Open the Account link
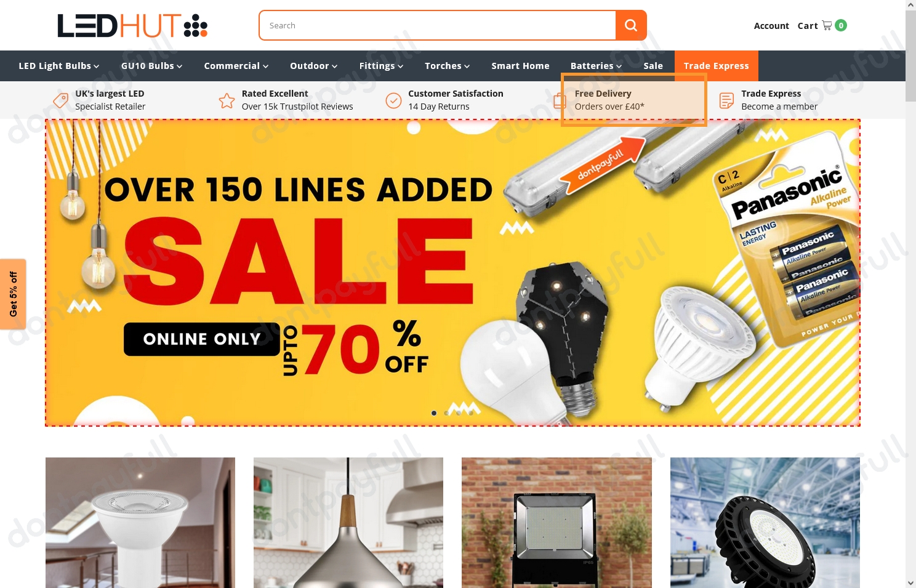The image size is (916, 588). (x=771, y=26)
